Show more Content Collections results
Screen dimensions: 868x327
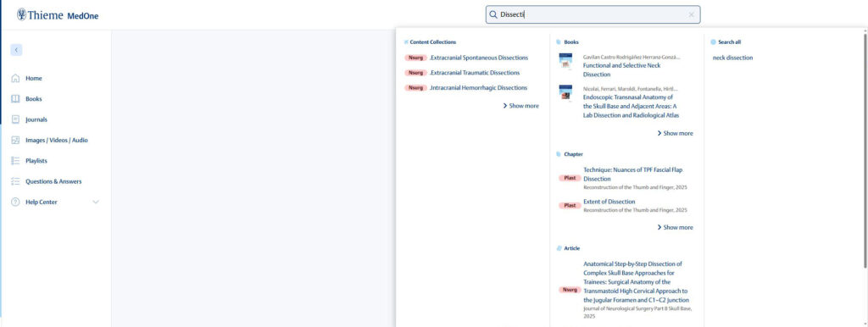(521, 106)
